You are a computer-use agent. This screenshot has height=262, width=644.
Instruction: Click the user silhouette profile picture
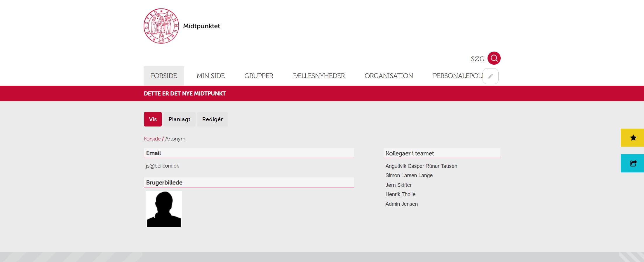[x=164, y=209]
